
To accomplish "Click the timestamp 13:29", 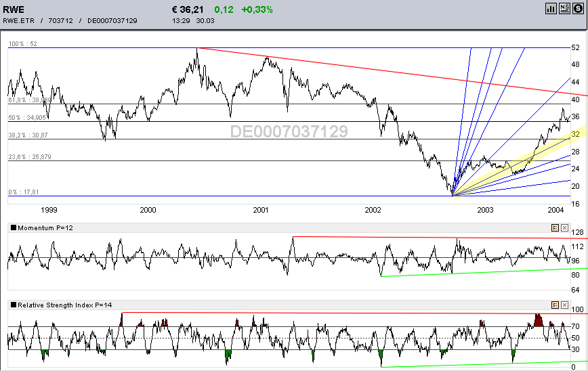I will point(181,20).
